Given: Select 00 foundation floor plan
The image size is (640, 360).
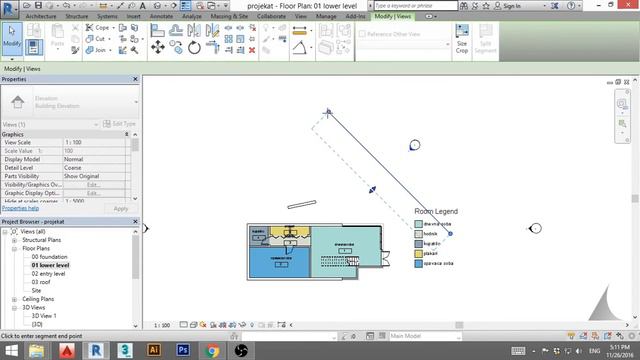Looking at the screenshot, I should 49,257.
